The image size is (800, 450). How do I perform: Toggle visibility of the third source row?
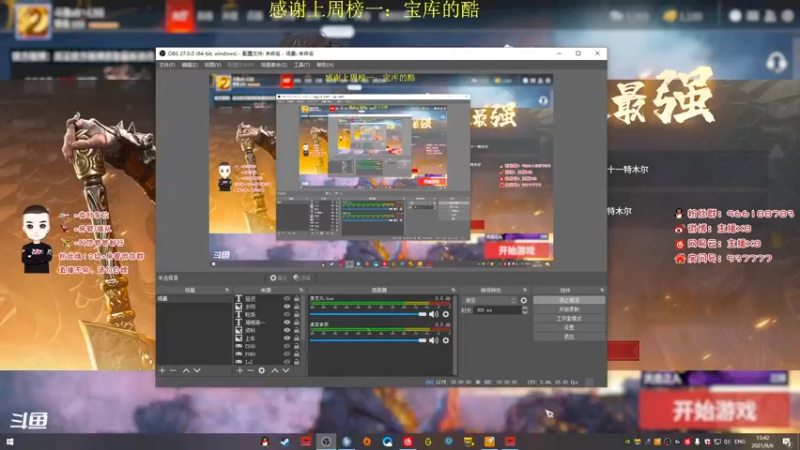[287, 315]
